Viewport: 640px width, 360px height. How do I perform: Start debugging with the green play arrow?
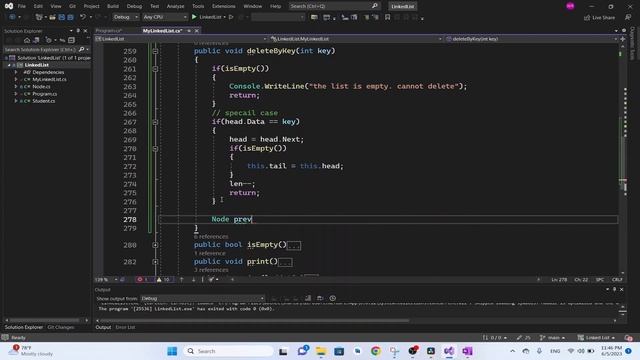[194, 17]
